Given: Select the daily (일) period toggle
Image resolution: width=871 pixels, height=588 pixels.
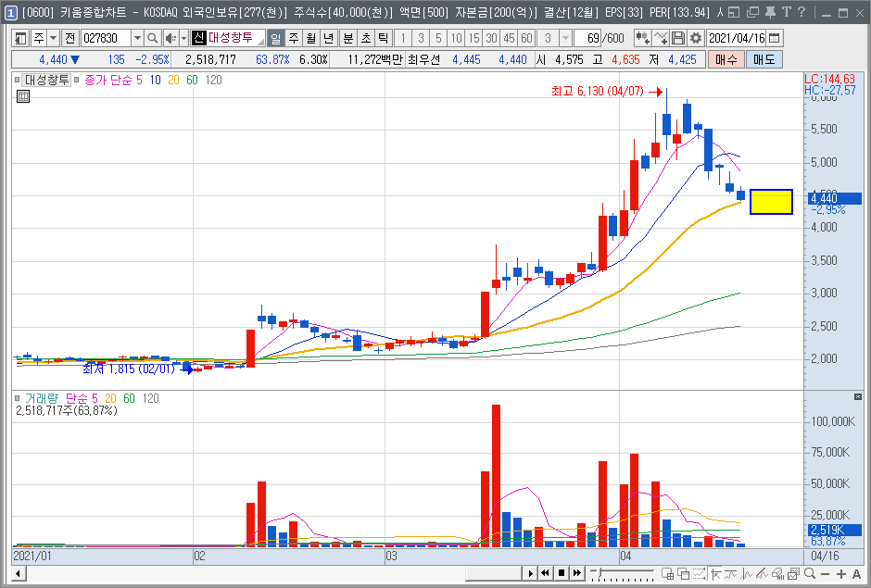Looking at the screenshot, I should 275,38.
